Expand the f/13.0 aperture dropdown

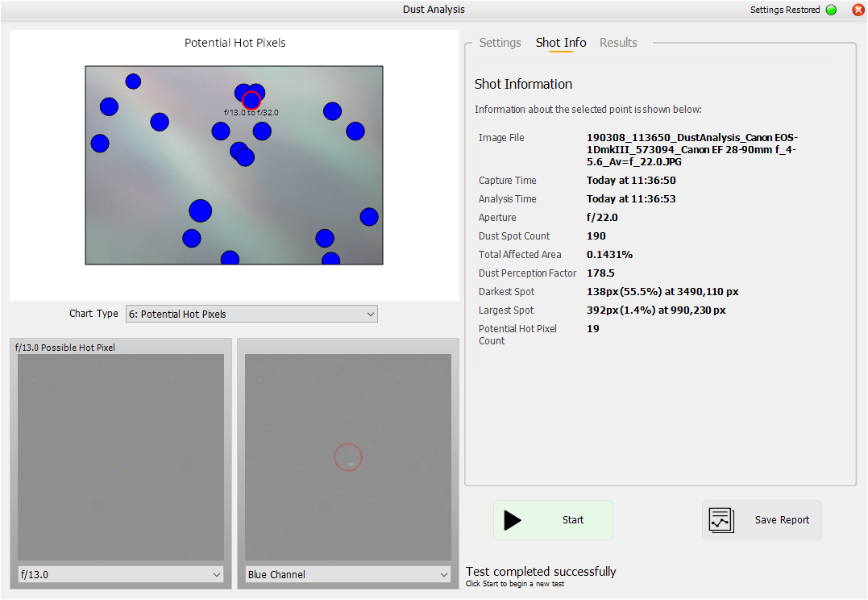click(121, 574)
